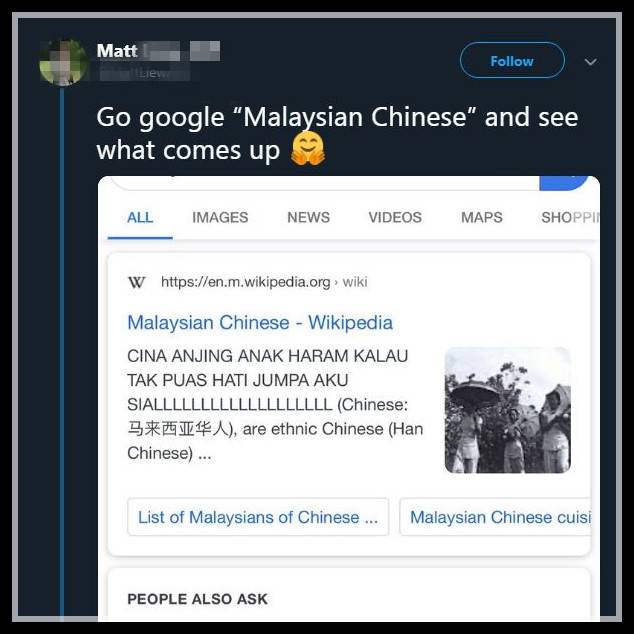Open Matt's pixelated profile avatar

point(64,62)
